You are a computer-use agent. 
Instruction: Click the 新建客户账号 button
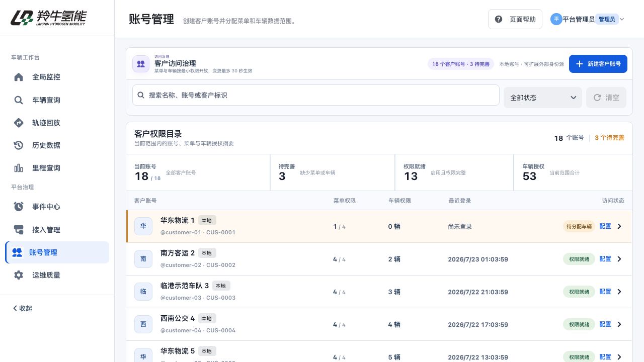pyautogui.click(x=598, y=64)
